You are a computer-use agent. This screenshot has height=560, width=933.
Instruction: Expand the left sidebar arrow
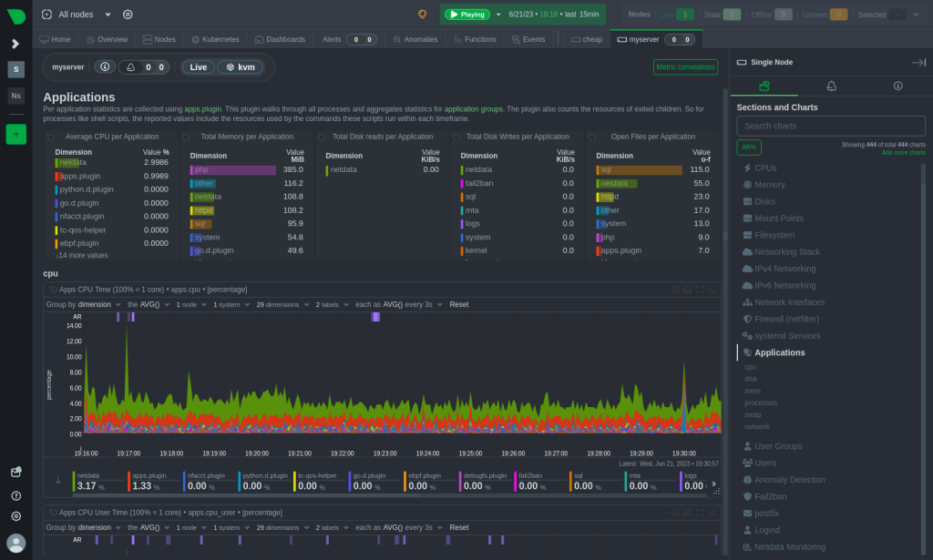pyautogui.click(x=15, y=44)
